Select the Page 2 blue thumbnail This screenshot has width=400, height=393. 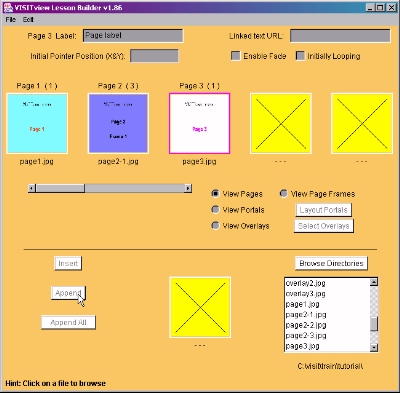[118, 123]
